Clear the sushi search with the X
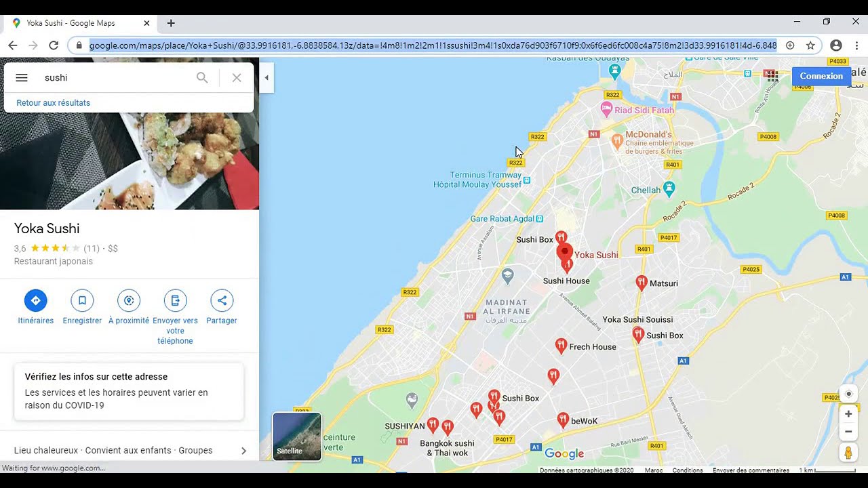Viewport: 868px width, 488px height. tap(237, 78)
